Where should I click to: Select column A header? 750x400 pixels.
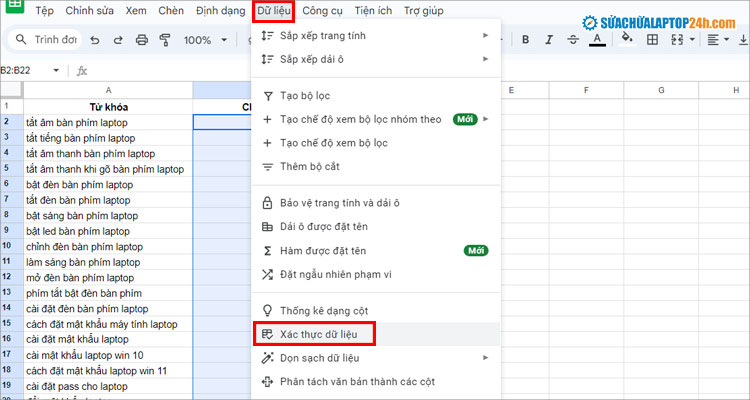[108, 90]
